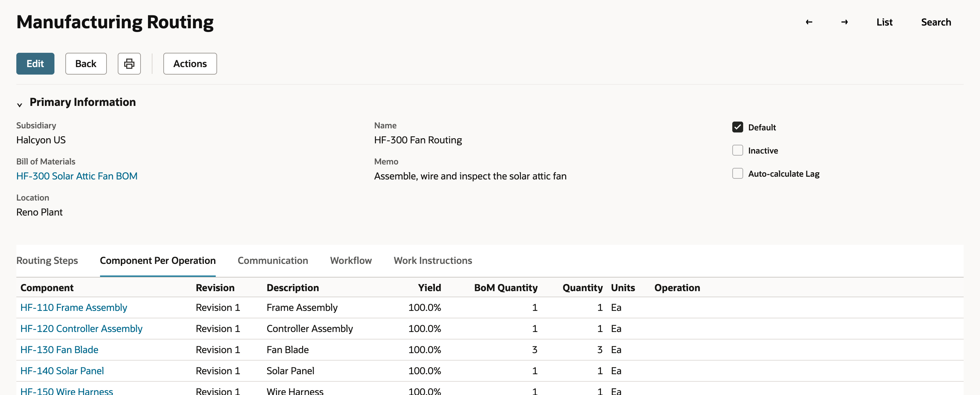Image resolution: width=980 pixels, height=395 pixels.
Task: Click the Back button
Action: click(x=86, y=64)
